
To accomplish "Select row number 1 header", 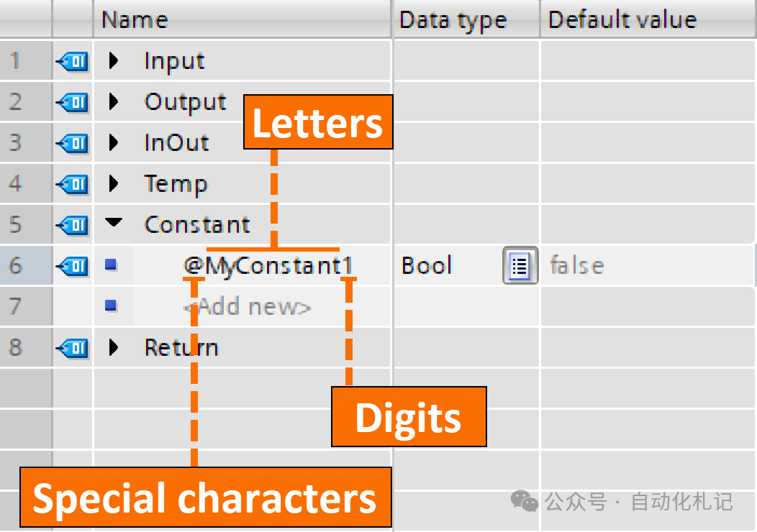I will (26, 60).
